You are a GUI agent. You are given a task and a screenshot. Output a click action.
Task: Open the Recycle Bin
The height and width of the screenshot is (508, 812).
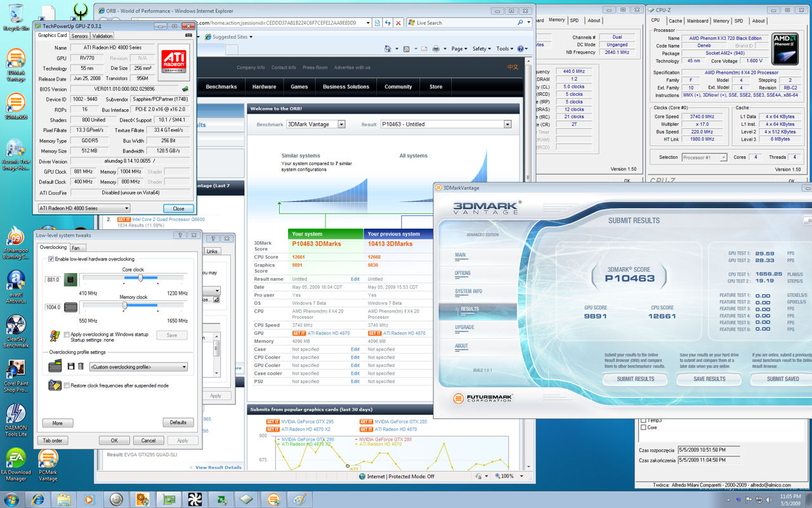tap(15, 17)
